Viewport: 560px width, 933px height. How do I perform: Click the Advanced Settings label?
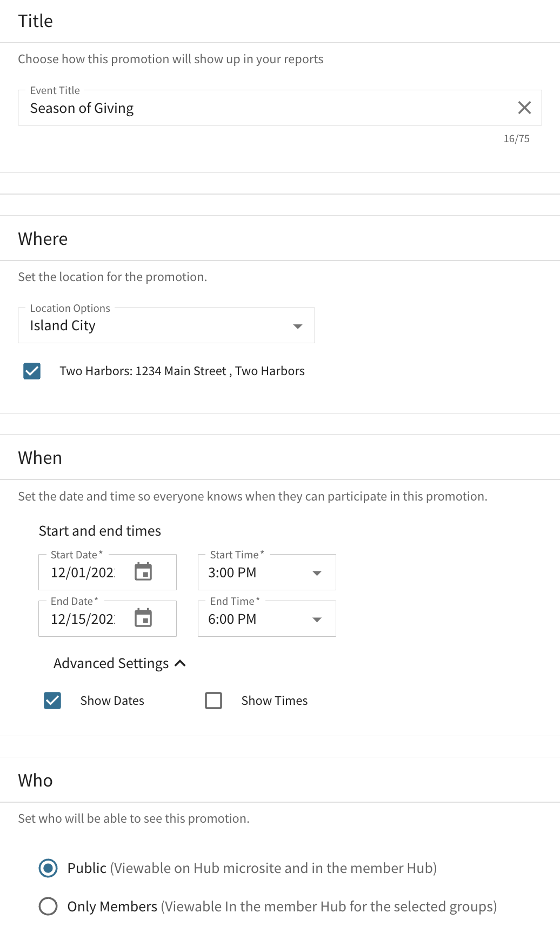coord(111,663)
